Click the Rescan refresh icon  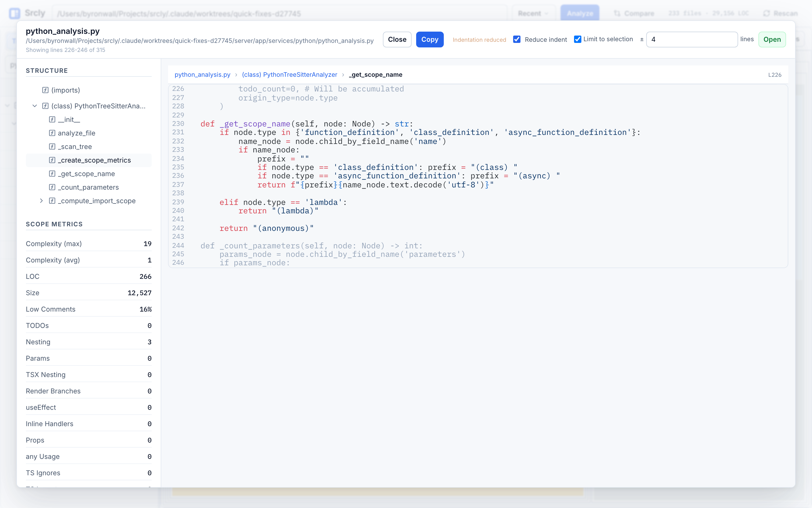coord(766,14)
